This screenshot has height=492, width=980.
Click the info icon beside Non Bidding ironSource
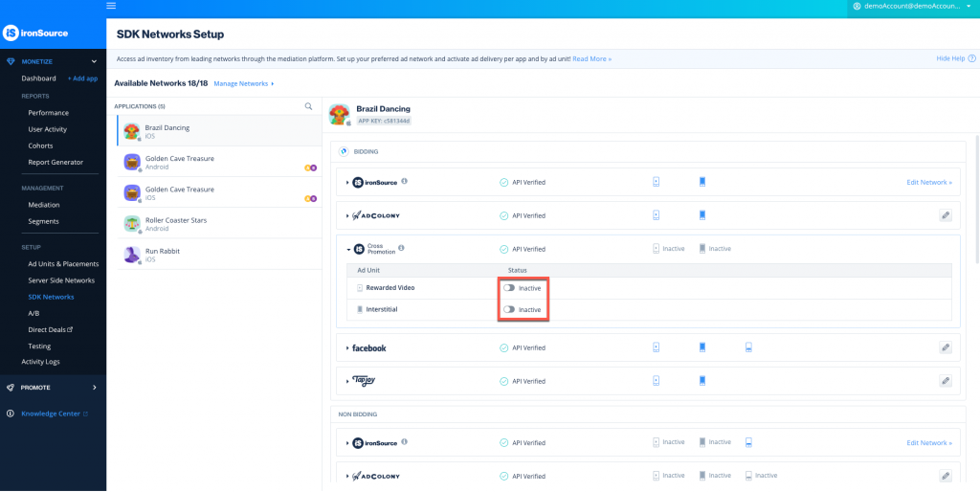pos(405,441)
